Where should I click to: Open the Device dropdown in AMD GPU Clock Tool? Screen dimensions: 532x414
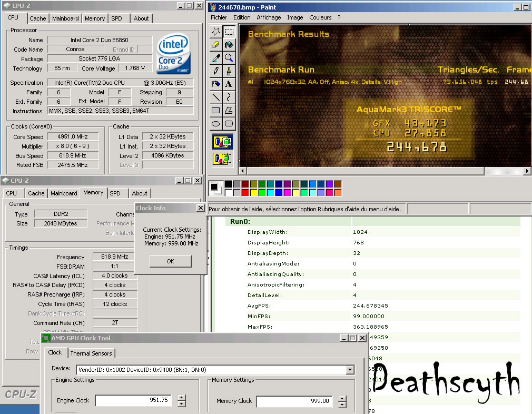[x=350, y=370]
